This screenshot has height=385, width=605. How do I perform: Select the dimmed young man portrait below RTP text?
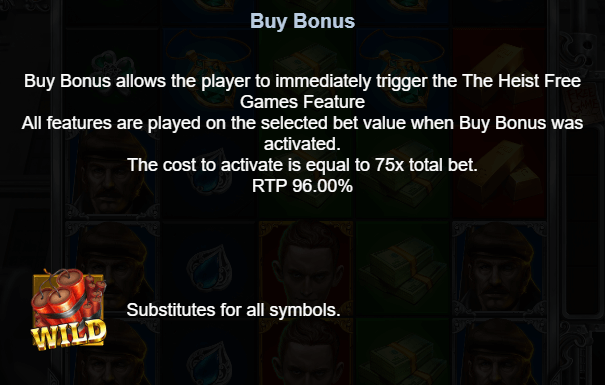coord(306,268)
